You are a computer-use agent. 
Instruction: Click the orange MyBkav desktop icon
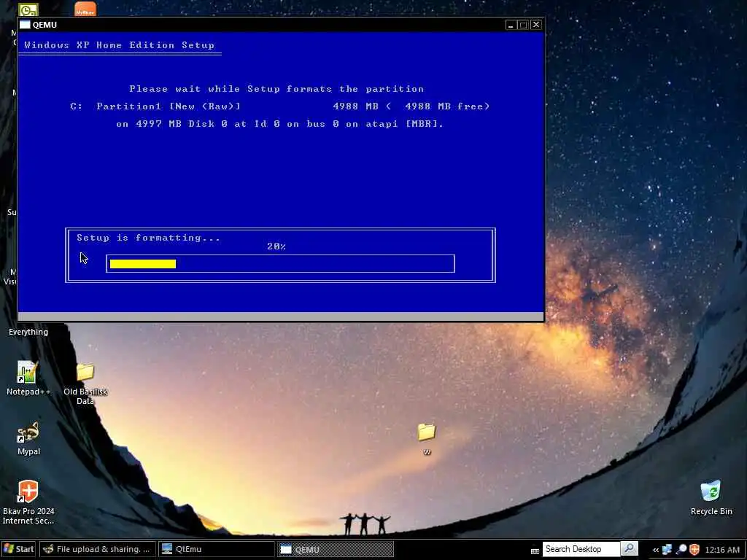[x=85, y=9]
